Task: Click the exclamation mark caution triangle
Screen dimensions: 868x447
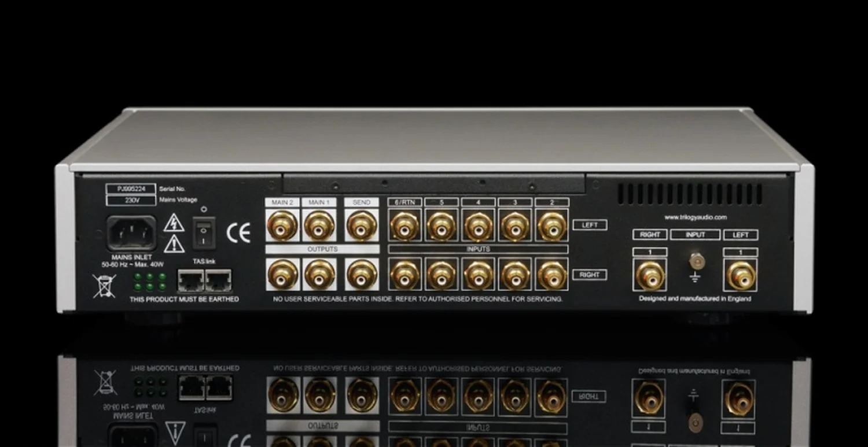Action: [174, 244]
